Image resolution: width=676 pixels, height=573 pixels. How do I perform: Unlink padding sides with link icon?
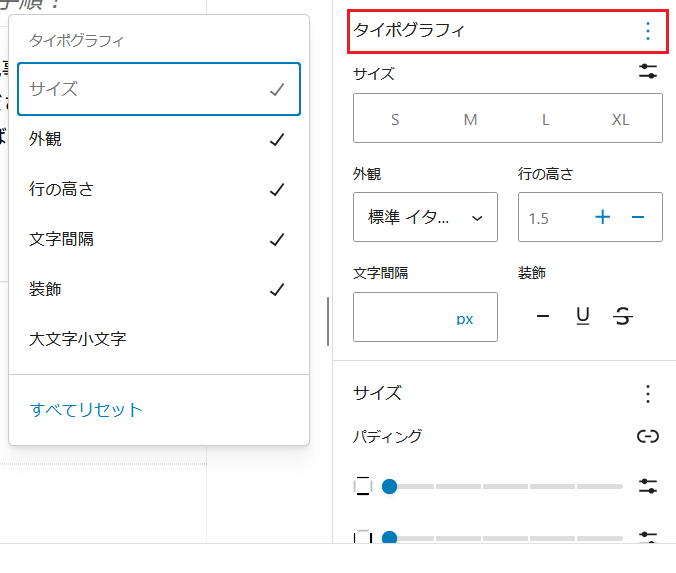point(648,436)
